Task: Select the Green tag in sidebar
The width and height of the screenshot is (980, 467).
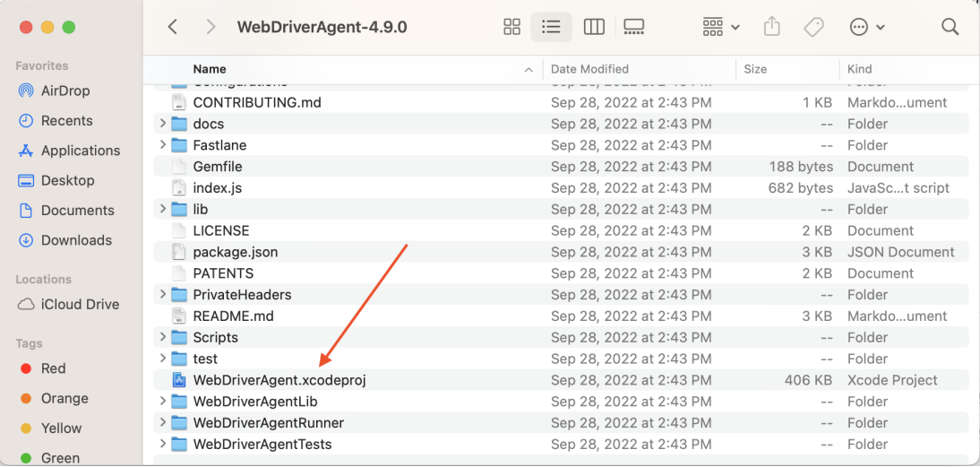Action: 50,458
